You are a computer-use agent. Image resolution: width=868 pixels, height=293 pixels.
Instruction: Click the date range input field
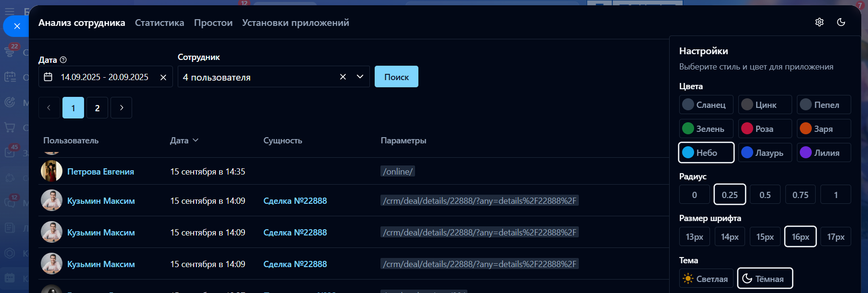[x=105, y=77]
